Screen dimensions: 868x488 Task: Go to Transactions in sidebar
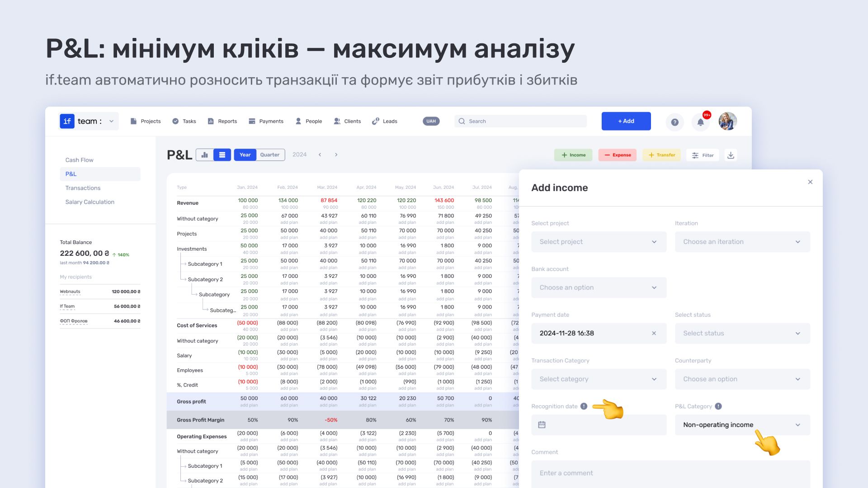pos(83,188)
